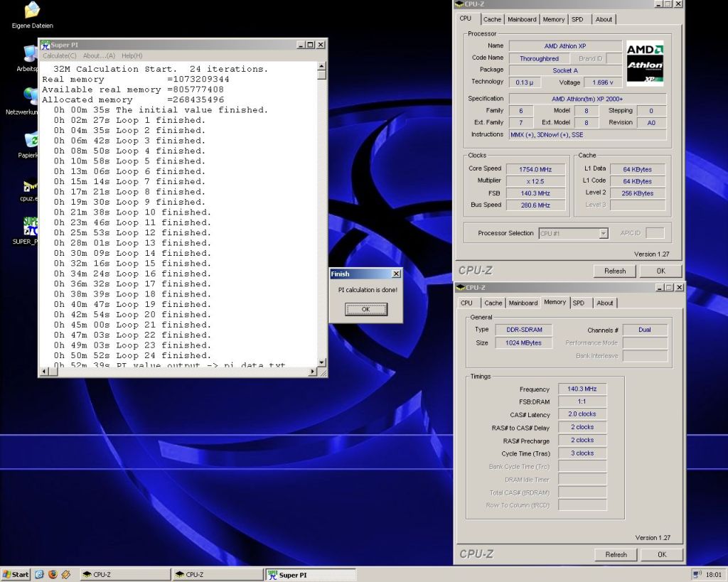The width and height of the screenshot is (728, 582).
Task: Click the chip icon in lower CPU-Z title bar
Action: click(x=461, y=287)
